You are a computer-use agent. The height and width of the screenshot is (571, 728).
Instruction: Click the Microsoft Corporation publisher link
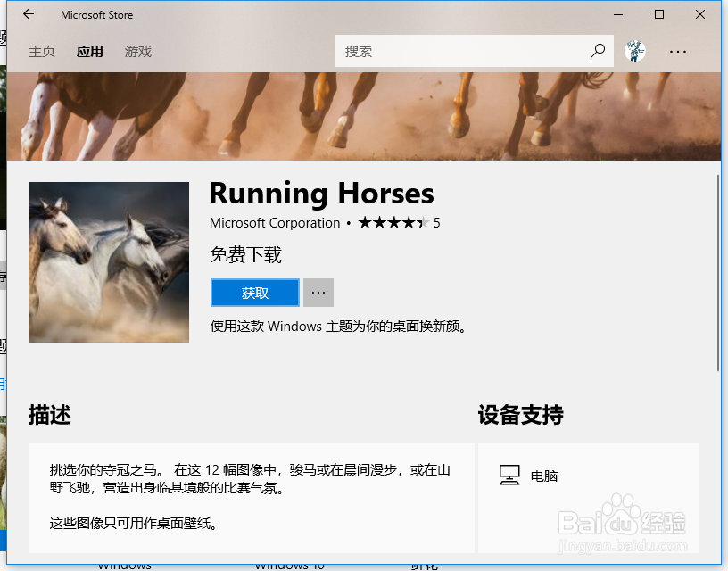[275, 223]
